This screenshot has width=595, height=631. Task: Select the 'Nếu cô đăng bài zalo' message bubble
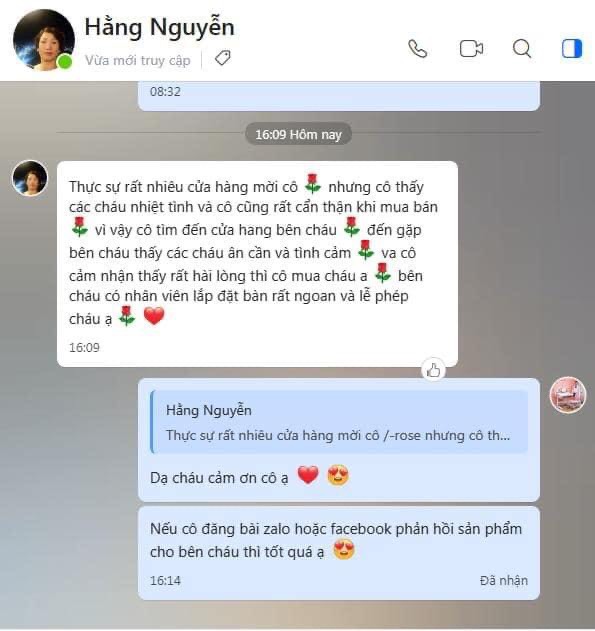[339, 553]
